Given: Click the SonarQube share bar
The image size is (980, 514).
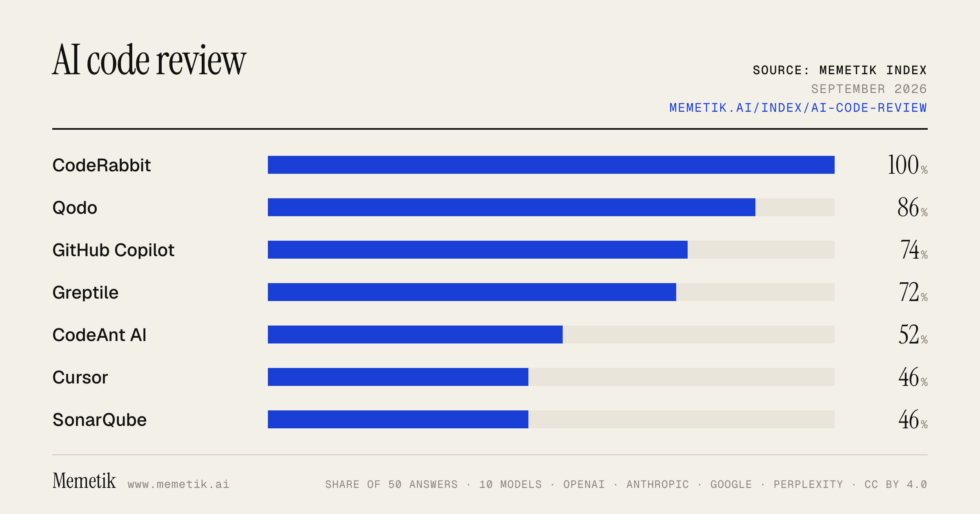Looking at the screenshot, I should coord(551,419).
